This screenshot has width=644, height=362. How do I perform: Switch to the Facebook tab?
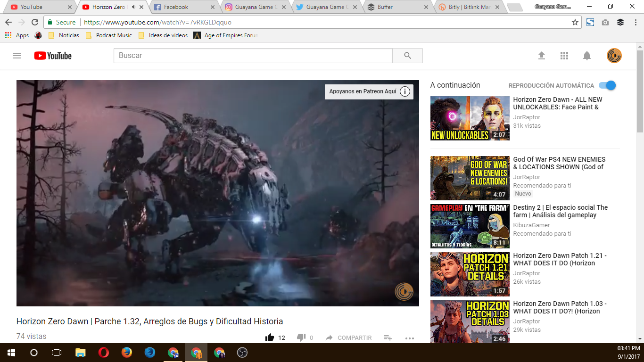pyautogui.click(x=183, y=7)
